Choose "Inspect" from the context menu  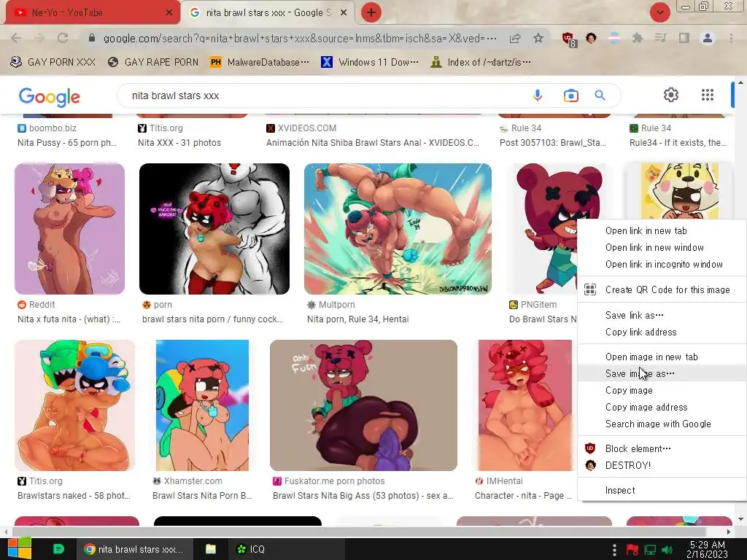[620, 490]
